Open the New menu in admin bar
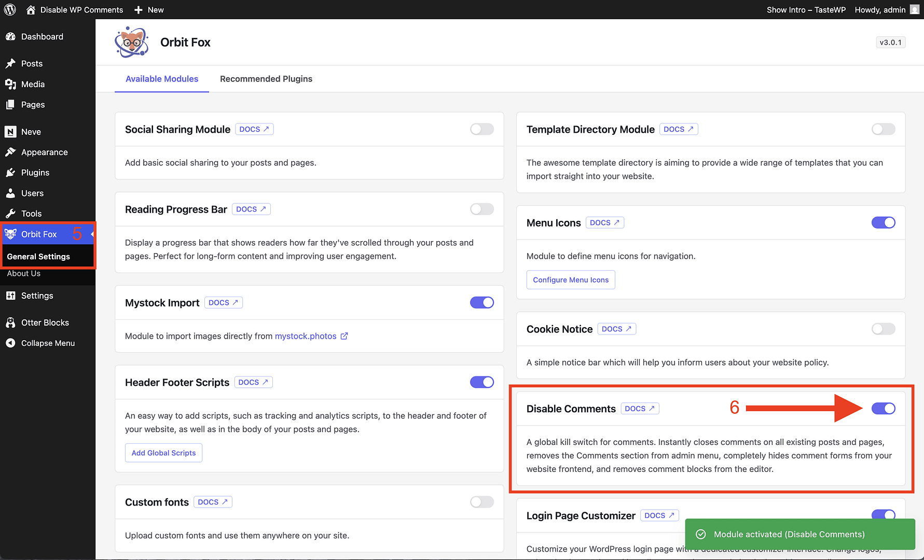The width and height of the screenshot is (924, 560). [x=149, y=10]
